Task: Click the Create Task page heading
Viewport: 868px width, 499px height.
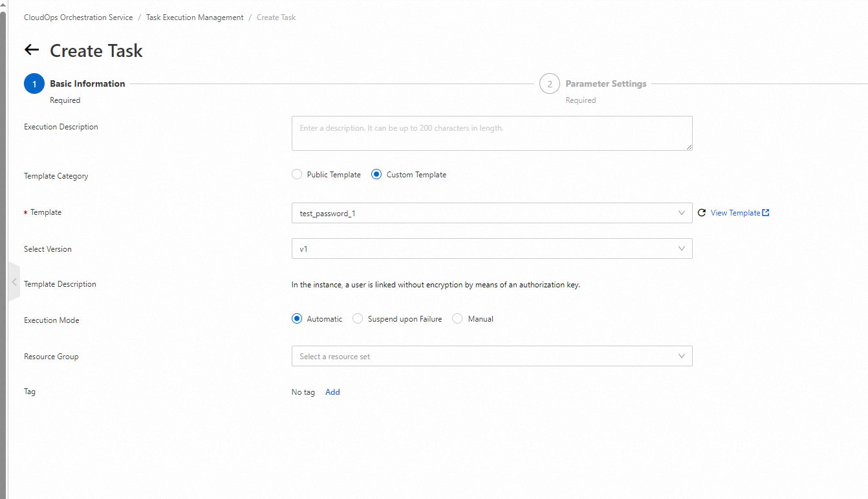Action: [96, 50]
